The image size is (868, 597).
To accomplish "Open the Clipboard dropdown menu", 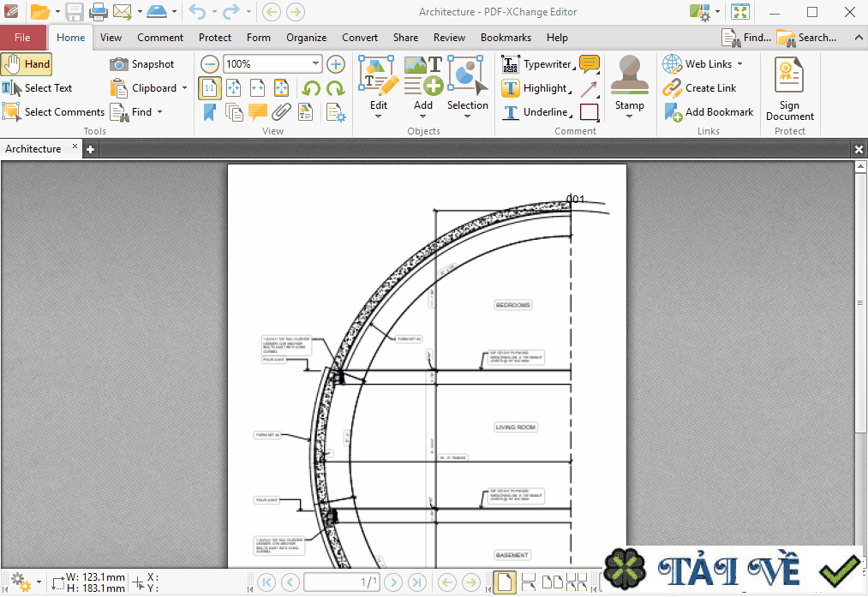I will (x=185, y=87).
